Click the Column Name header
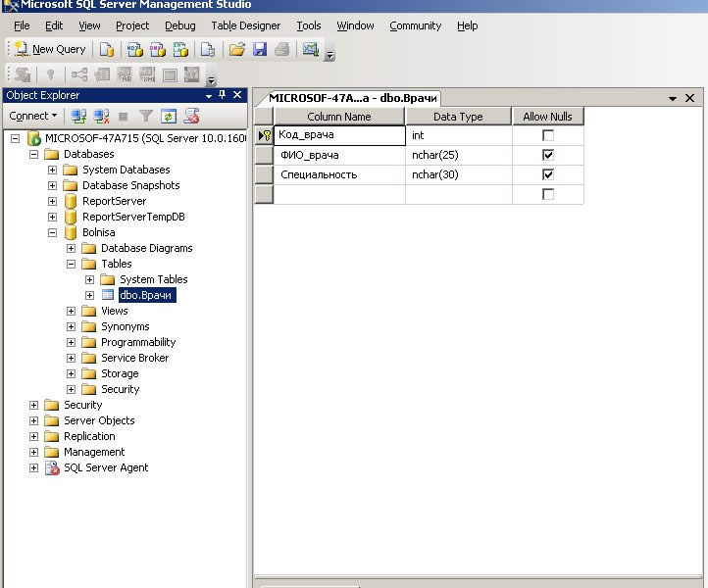Viewport: 708px width, 588px height. click(x=338, y=117)
